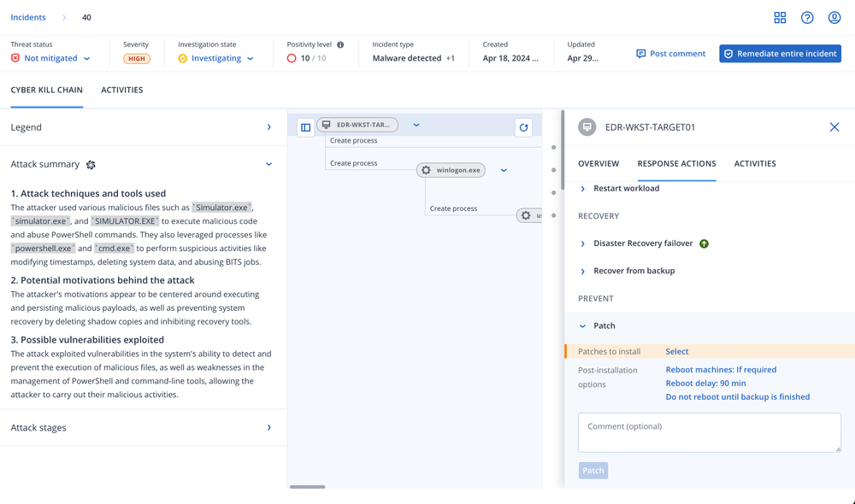Close the EDR-WKST-TARGET01 details panel
Image resolution: width=855 pixels, height=504 pixels.
pyautogui.click(x=834, y=127)
